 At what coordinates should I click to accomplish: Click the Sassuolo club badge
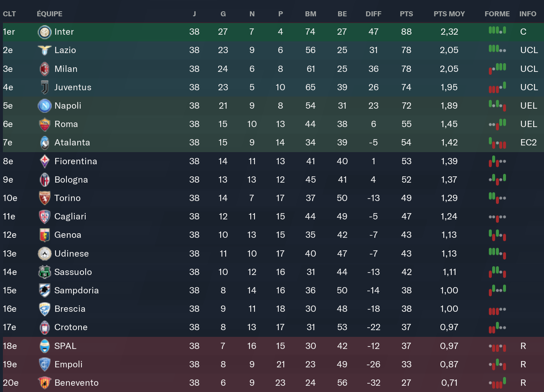44,272
